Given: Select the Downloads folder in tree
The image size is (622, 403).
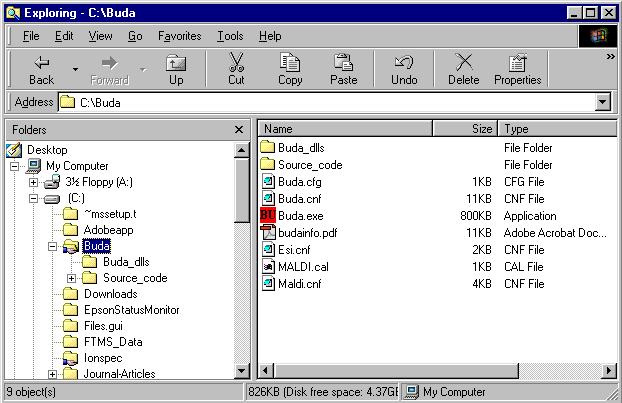Looking at the screenshot, I should [111, 294].
